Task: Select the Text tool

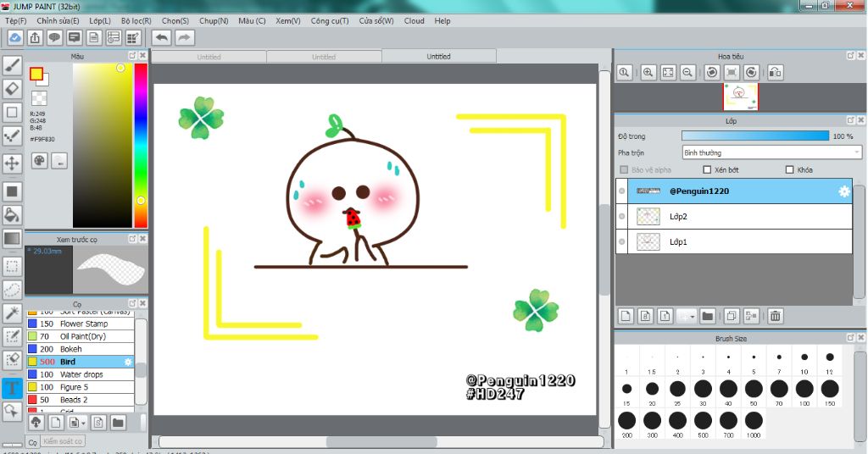Action: click(x=12, y=388)
